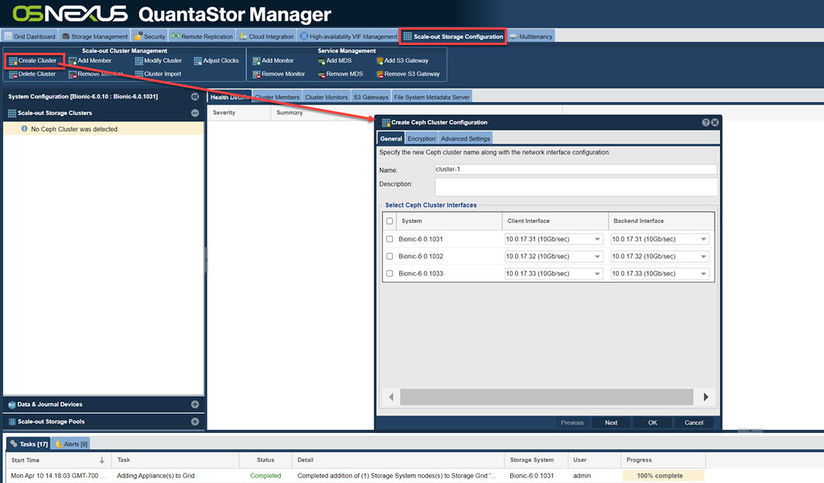The width and height of the screenshot is (824, 483).
Task: Open the Cluster Monitors tab
Action: (326, 97)
